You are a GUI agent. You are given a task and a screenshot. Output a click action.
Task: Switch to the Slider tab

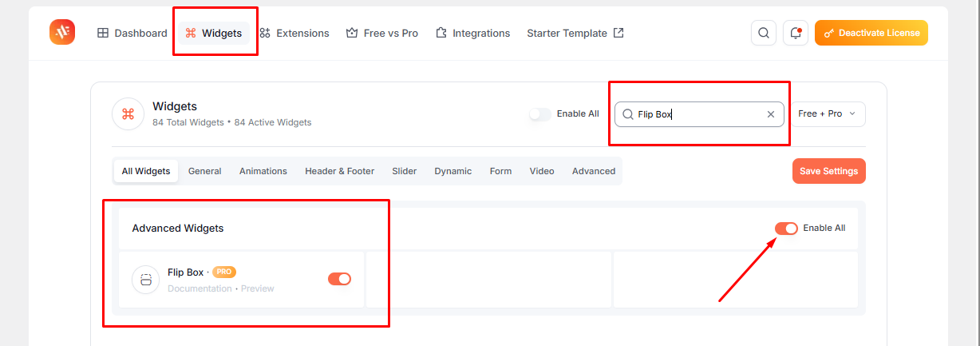[x=405, y=171]
